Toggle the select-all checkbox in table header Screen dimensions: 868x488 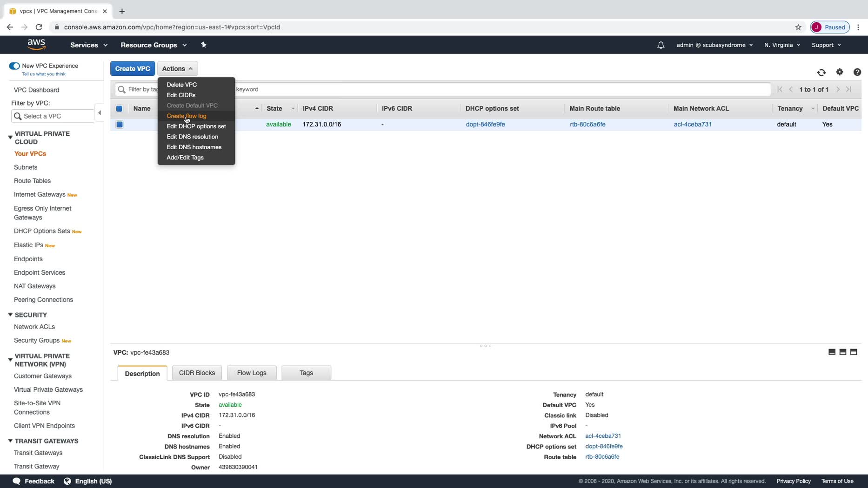(119, 109)
